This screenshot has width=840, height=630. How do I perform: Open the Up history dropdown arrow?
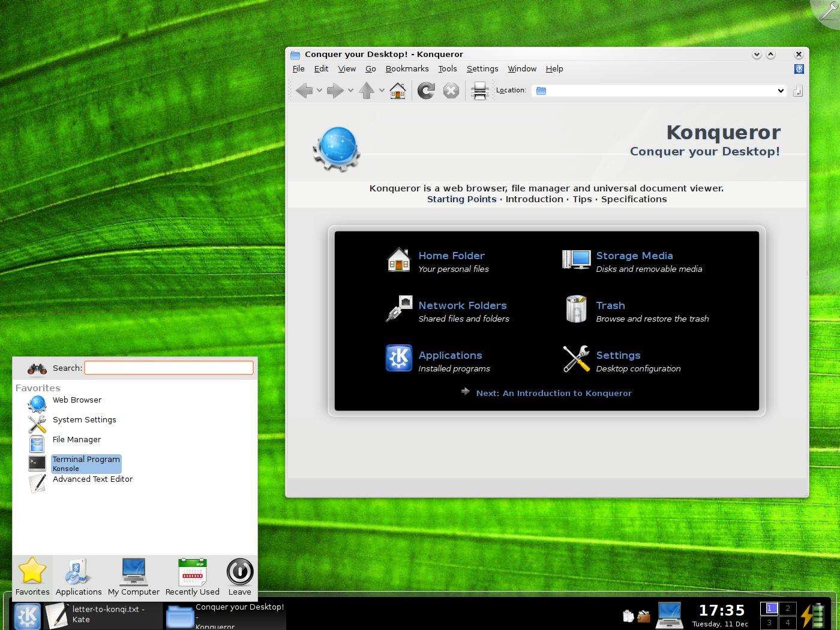coord(382,91)
